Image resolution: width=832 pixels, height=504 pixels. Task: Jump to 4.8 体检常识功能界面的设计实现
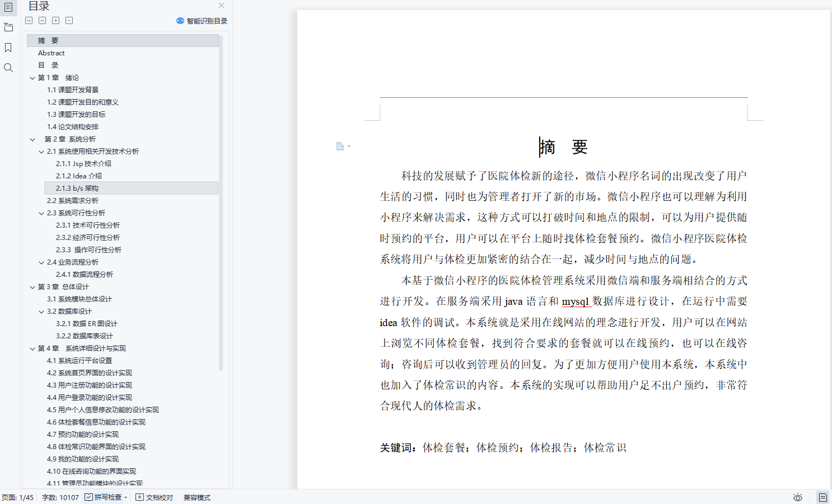click(x=96, y=447)
